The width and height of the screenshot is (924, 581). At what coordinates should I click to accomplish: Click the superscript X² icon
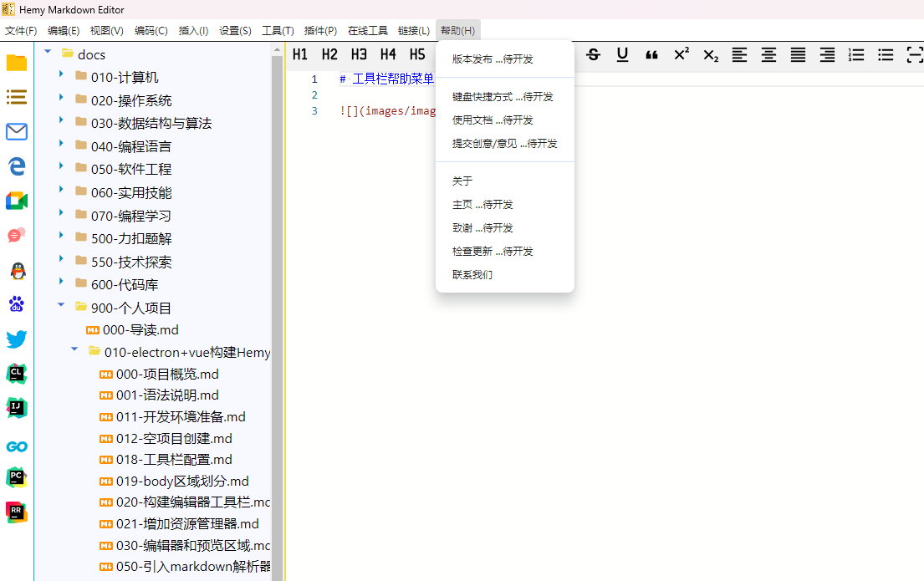coord(681,54)
